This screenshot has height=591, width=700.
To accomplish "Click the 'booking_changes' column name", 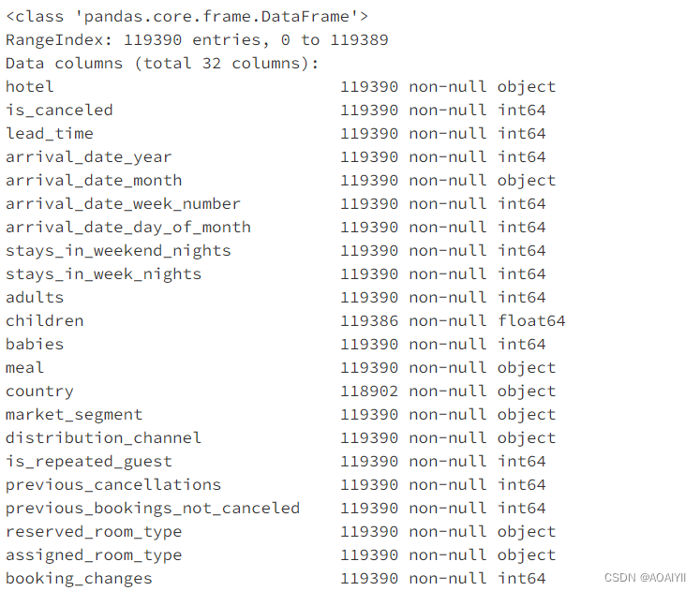I will pos(79,579).
